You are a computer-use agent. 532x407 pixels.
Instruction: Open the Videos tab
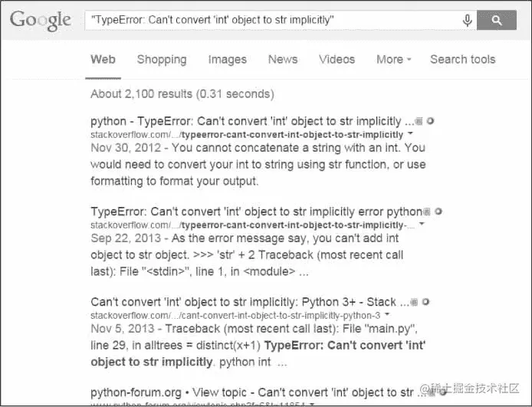(x=337, y=59)
